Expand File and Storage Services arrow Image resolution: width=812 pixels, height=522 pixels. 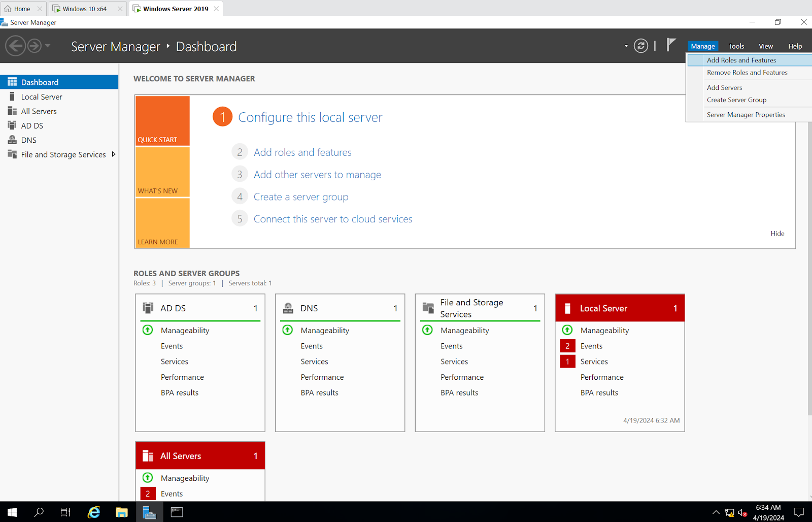[114, 154]
